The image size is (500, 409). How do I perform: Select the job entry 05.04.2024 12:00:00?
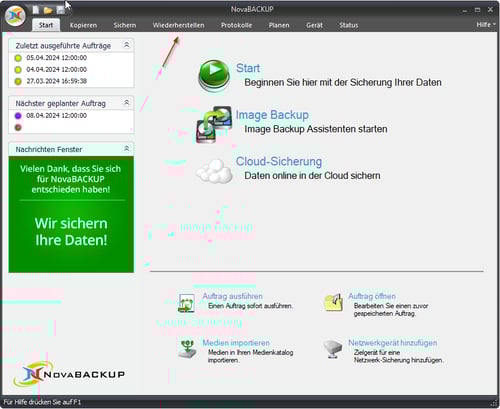pyautogui.click(x=57, y=58)
